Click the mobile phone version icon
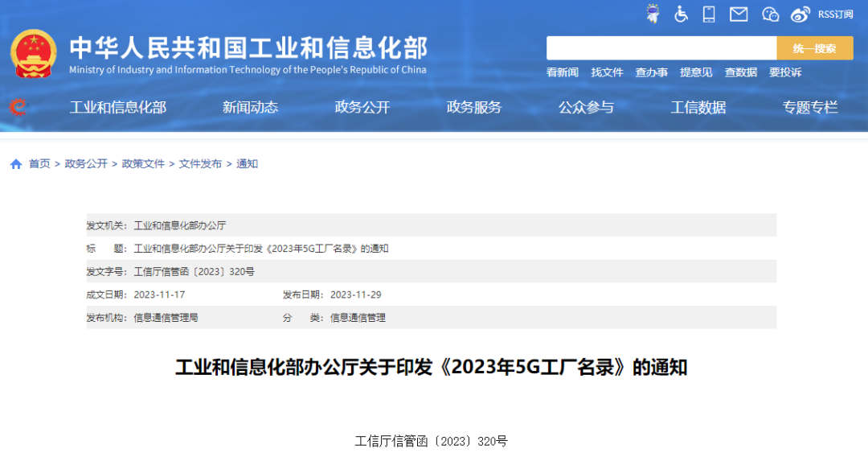868x457 pixels. point(709,14)
